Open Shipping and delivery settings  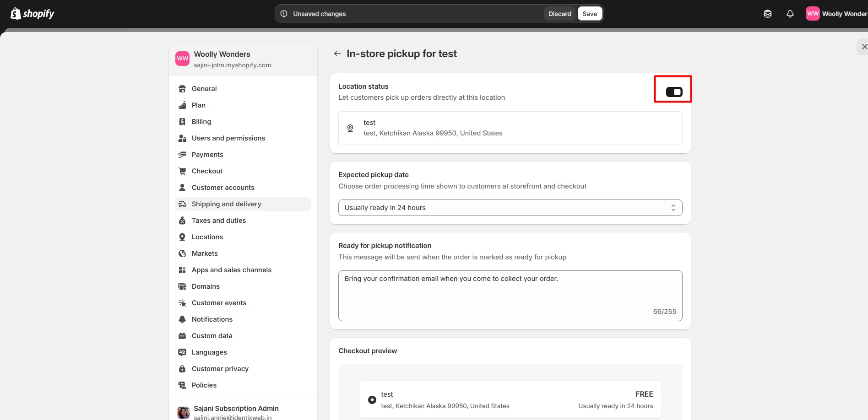226,204
